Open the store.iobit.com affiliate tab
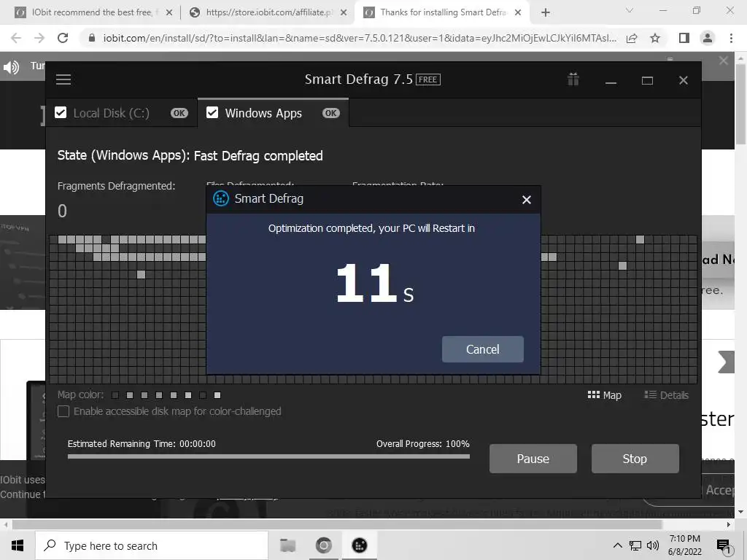747x560 pixels. point(268,12)
